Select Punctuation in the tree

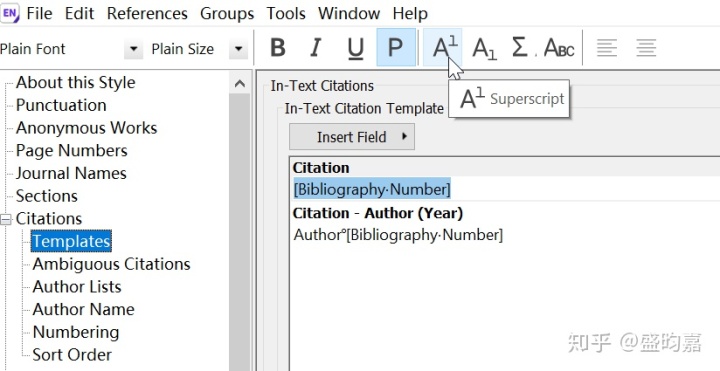coord(61,105)
